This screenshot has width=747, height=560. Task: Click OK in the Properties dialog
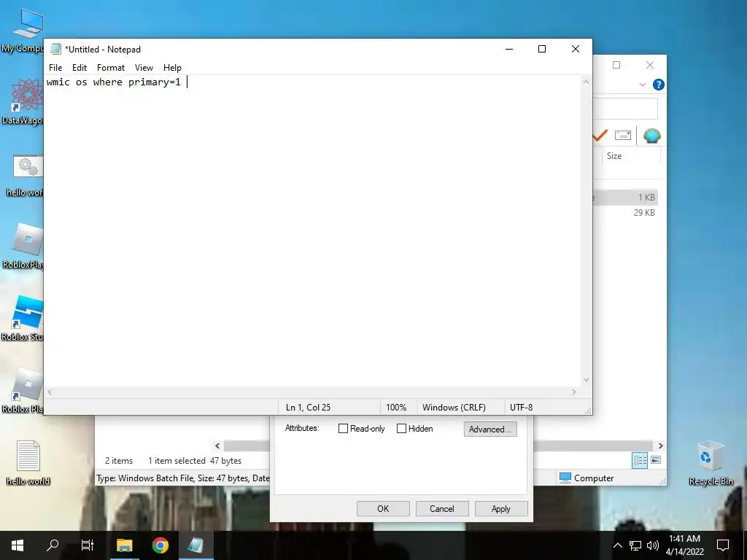pos(383,508)
